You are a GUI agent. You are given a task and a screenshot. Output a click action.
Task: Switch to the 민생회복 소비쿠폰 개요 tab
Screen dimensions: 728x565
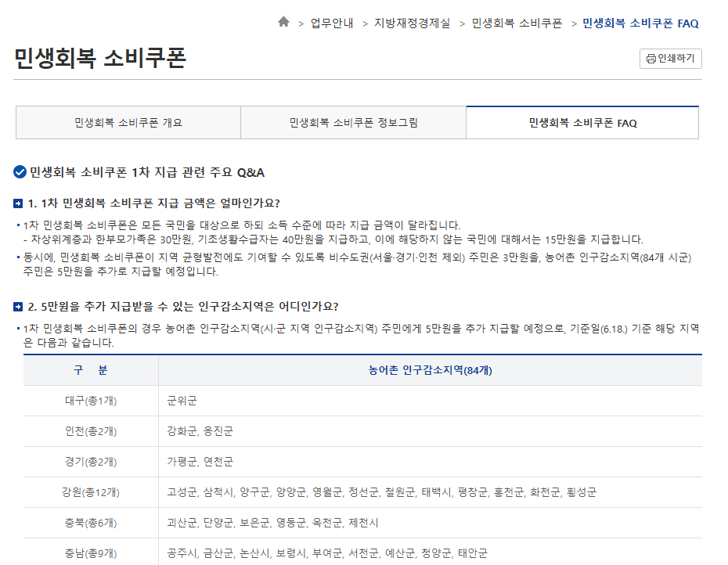pyautogui.click(x=128, y=123)
